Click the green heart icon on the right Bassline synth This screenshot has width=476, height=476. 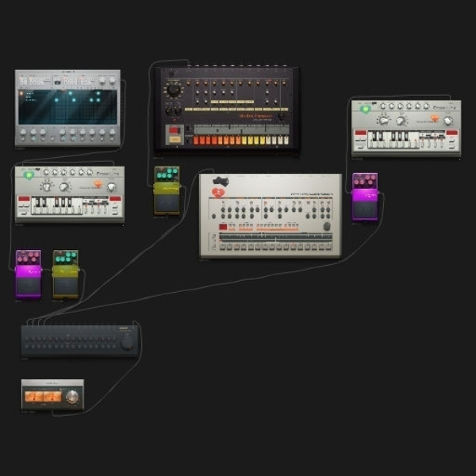(x=366, y=109)
